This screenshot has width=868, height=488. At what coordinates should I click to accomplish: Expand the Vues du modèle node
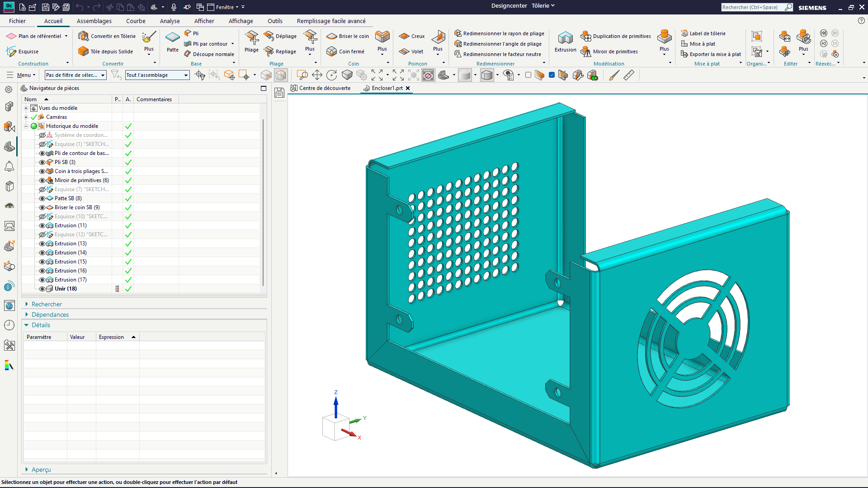26,108
